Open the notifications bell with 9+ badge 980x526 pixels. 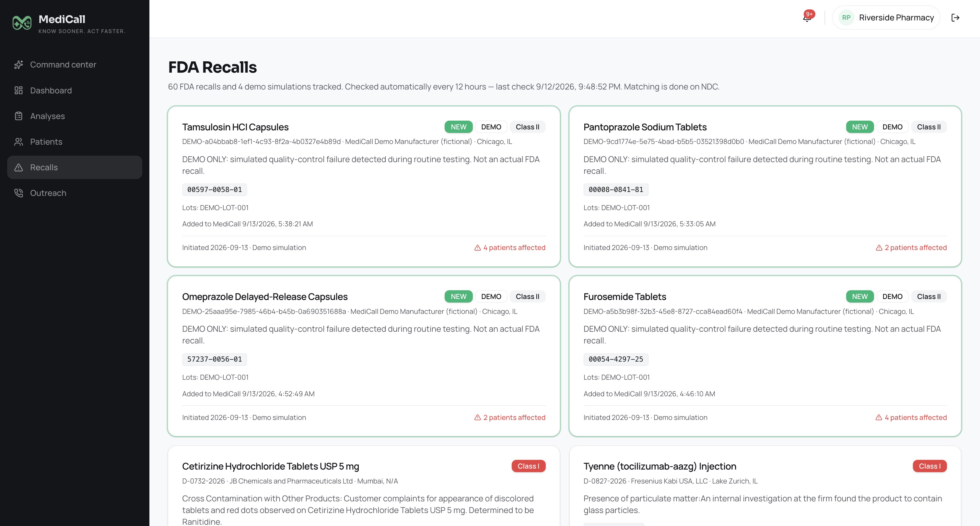point(808,17)
